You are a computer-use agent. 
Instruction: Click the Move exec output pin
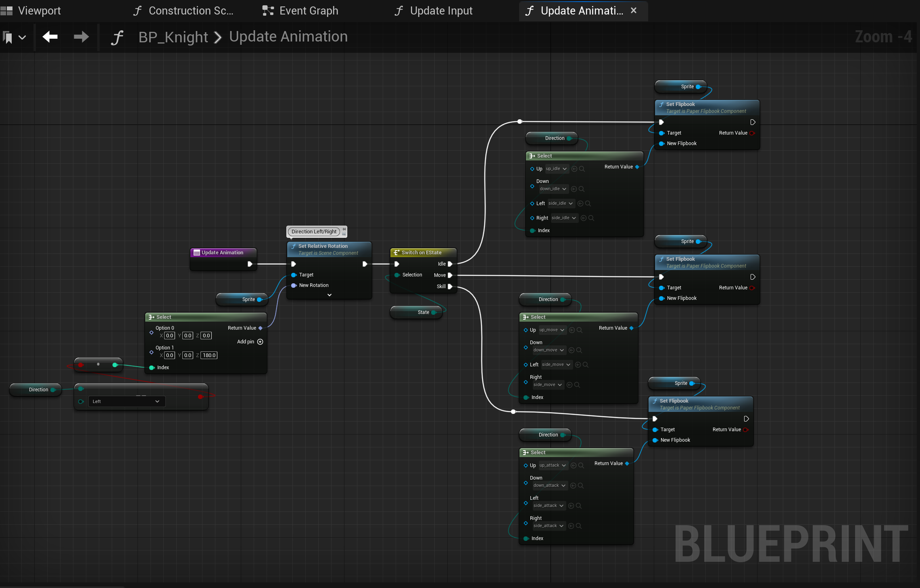tap(450, 275)
